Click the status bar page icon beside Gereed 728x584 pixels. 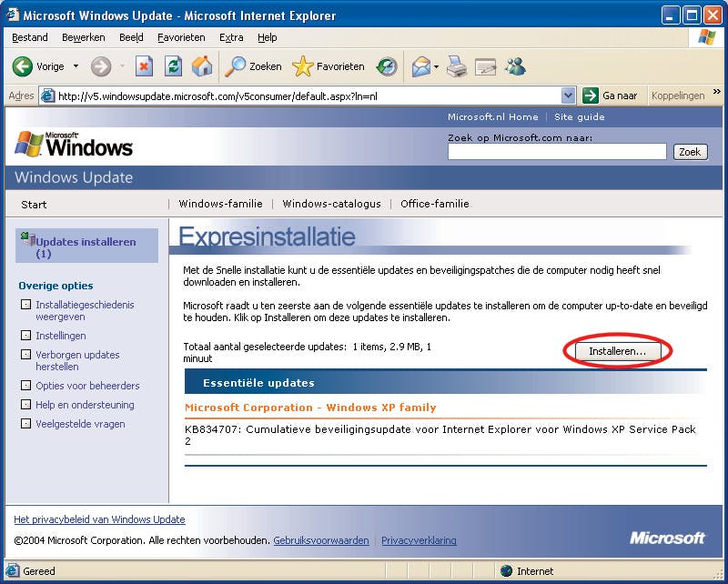tap(13, 570)
